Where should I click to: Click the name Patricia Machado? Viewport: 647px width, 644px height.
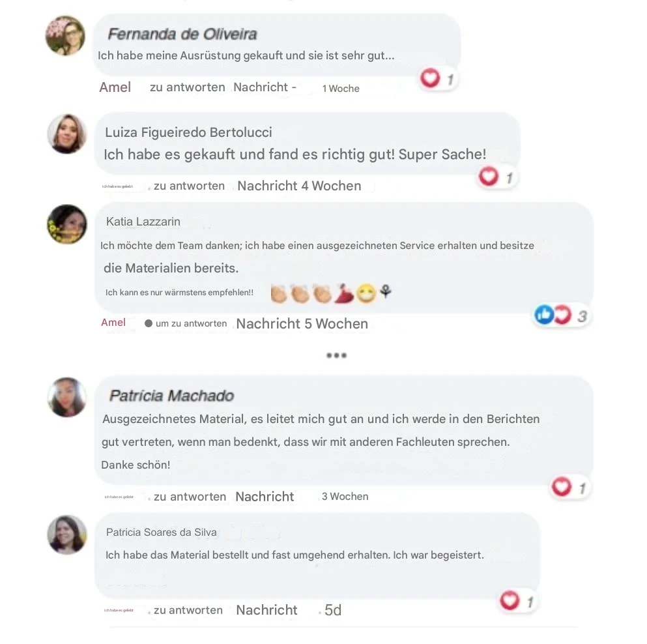click(171, 396)
